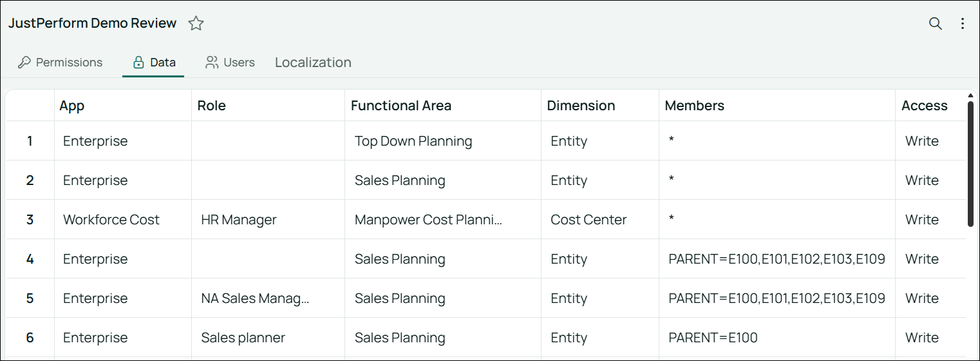
Task: Select the Data tab
Action: [154, 63]
